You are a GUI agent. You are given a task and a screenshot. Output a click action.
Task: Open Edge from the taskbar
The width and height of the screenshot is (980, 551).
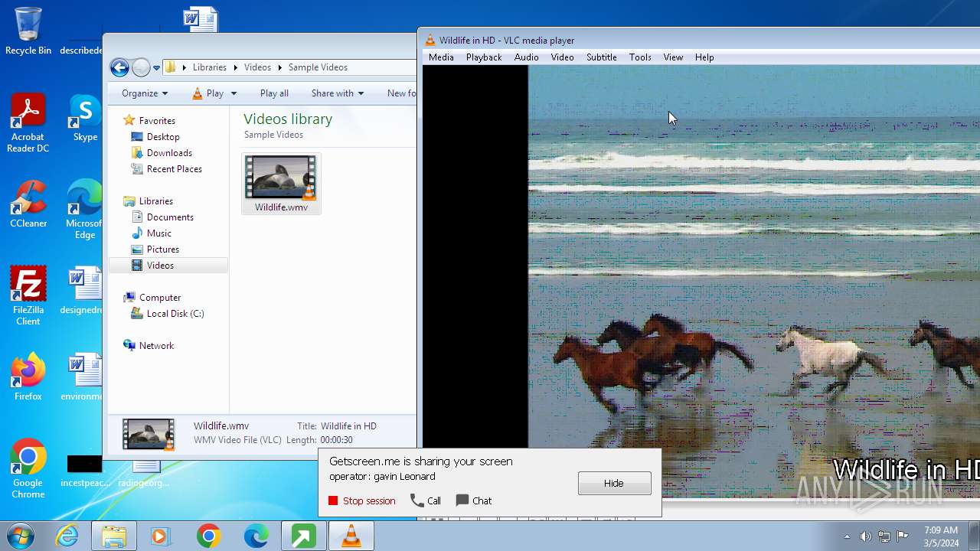click(256, 536)
